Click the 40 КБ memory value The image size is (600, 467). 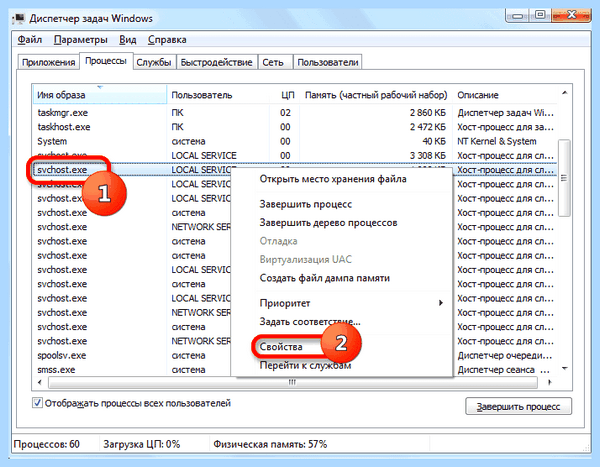tap(434, 141)
